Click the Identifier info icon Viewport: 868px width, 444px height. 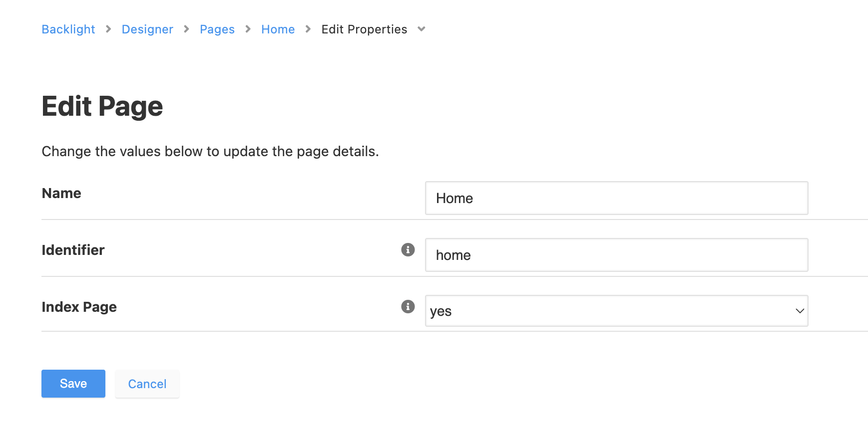tap(408, 249)
